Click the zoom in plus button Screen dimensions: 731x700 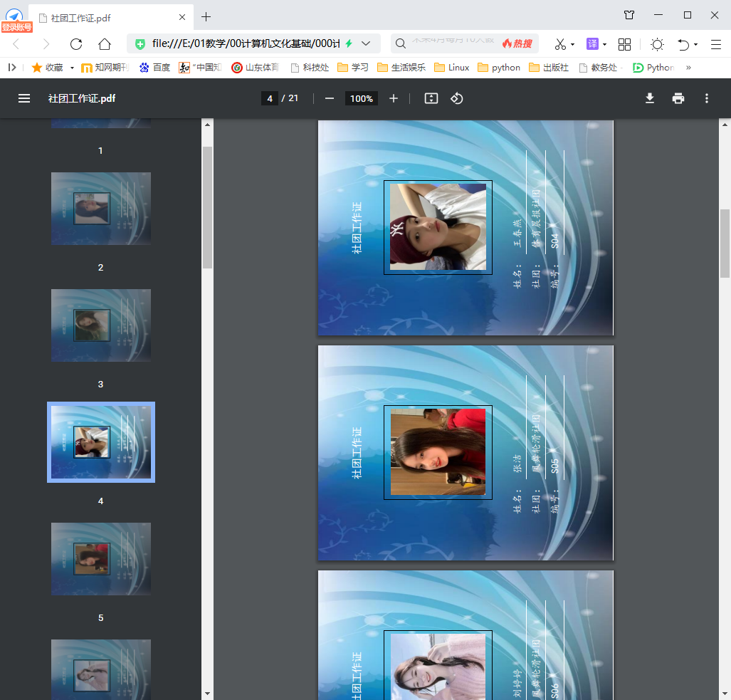[x=394, y=98]
